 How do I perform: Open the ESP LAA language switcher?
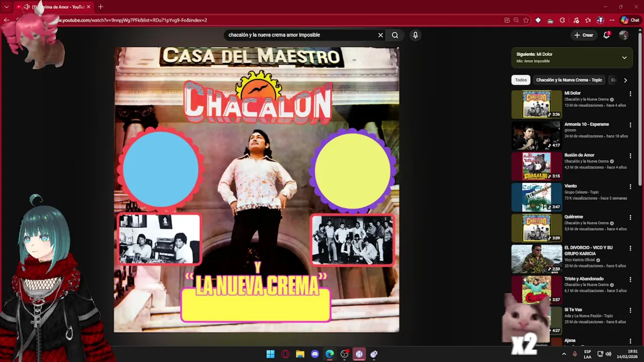pyautogui.click(x=588, y=354)
